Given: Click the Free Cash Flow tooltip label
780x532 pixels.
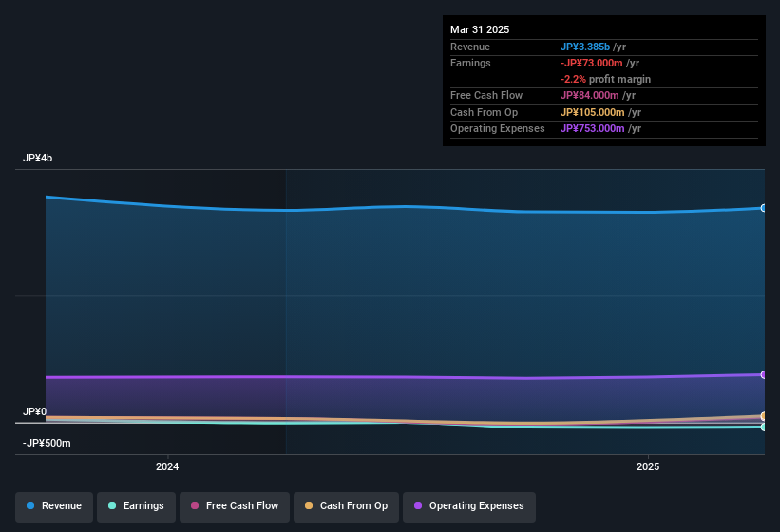Looking at the screenshot, I should [x=486, y=95].
